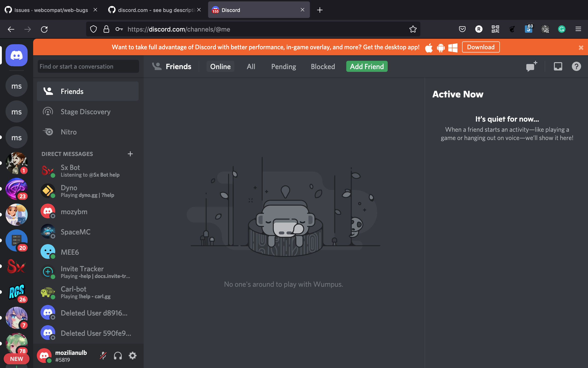This screenshot has height=368, width=588.
Task: Switch to the Blocked tab
Action: point(323,66)
